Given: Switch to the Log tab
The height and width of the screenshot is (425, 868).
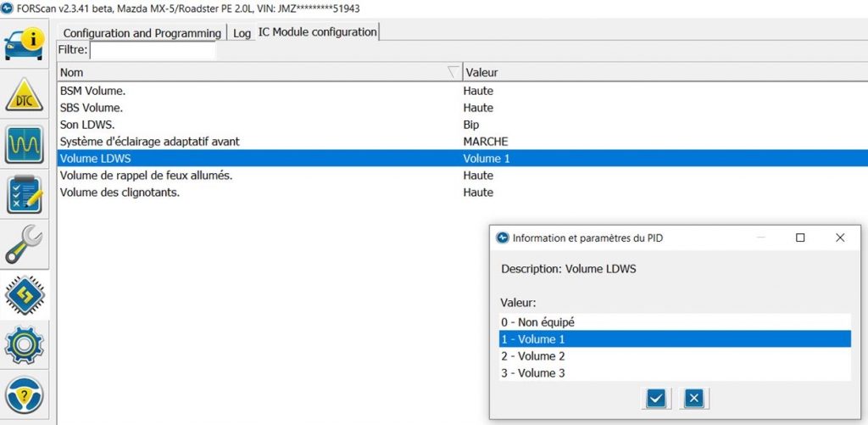Looking at the screenshot, I should tap(242, 33).
